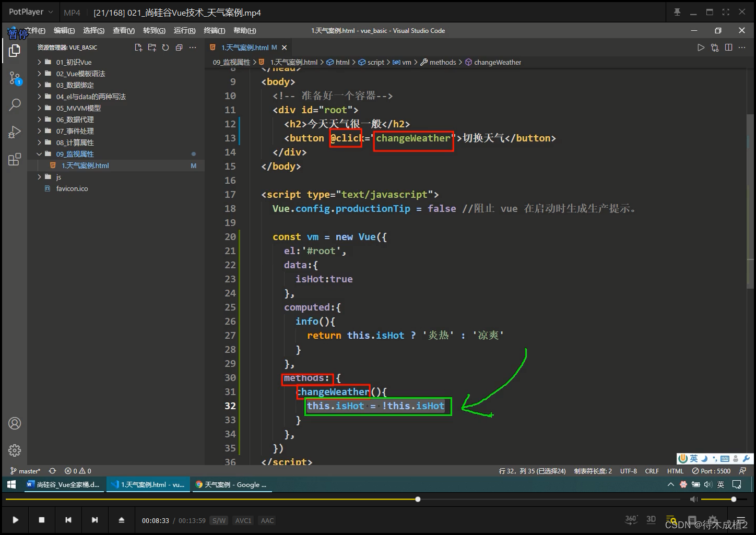Open favicon.ico in explorer tree
756x535 pixels.
pos(72,188)
